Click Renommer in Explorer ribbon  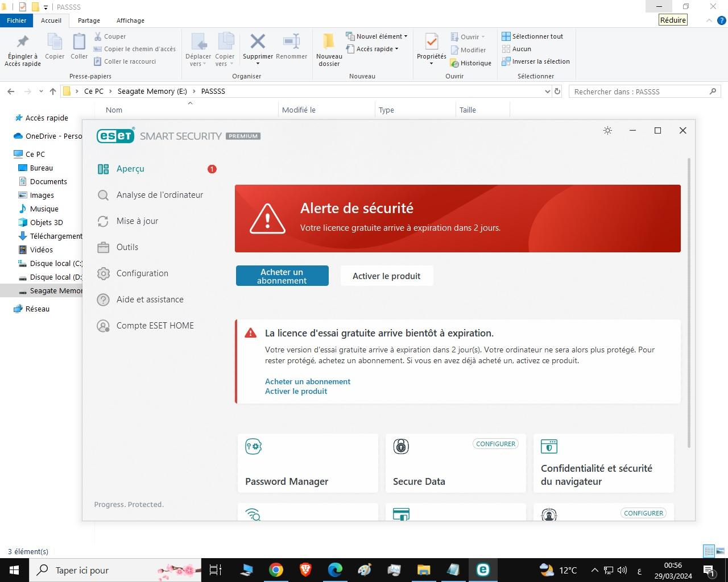[291, 47]
